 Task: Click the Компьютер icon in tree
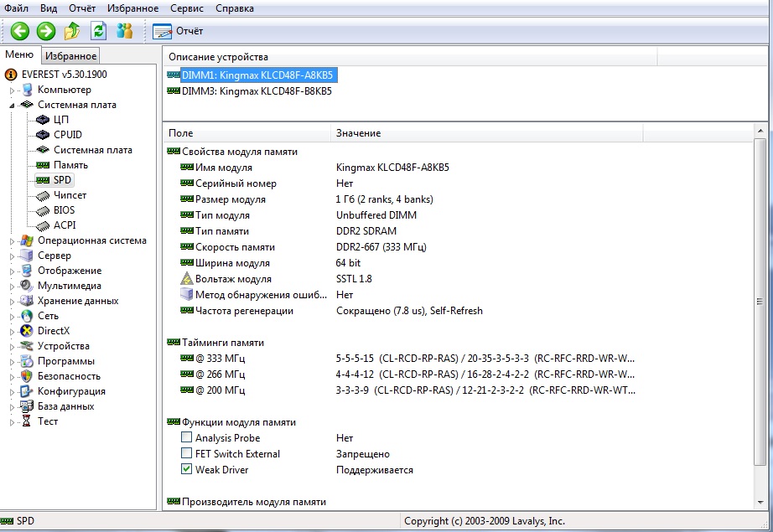(28, 90)
